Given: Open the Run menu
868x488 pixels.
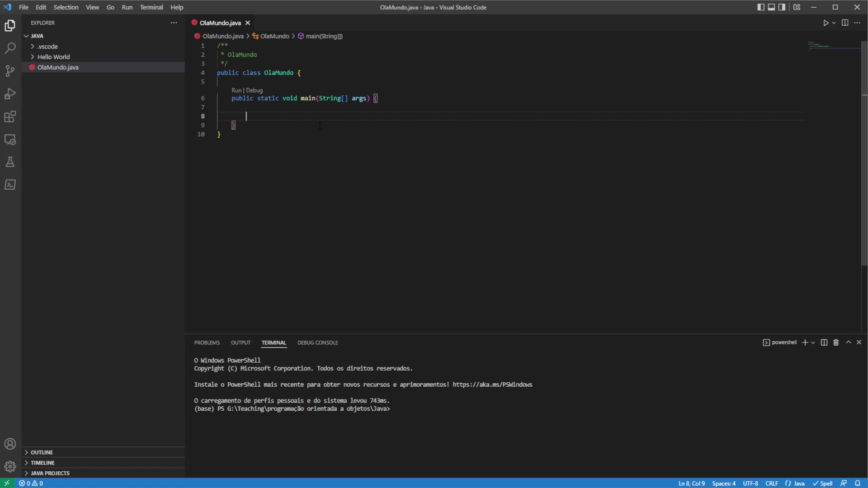Looking at the screenshot, I should click(x=127, y=7).
